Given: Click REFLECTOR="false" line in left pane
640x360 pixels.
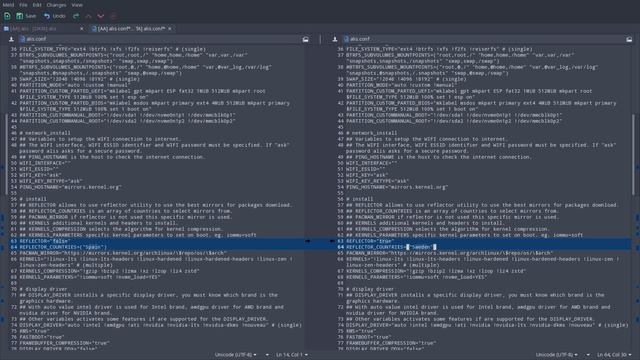Looking at the screenshot, I should pyautogui.click(x=44, y=241).
